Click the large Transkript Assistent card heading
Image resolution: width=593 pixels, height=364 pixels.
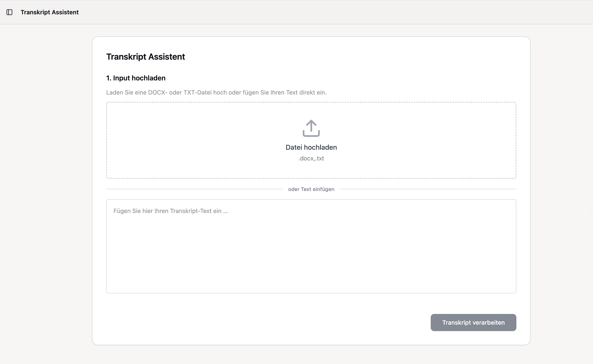tap(146, 57)
